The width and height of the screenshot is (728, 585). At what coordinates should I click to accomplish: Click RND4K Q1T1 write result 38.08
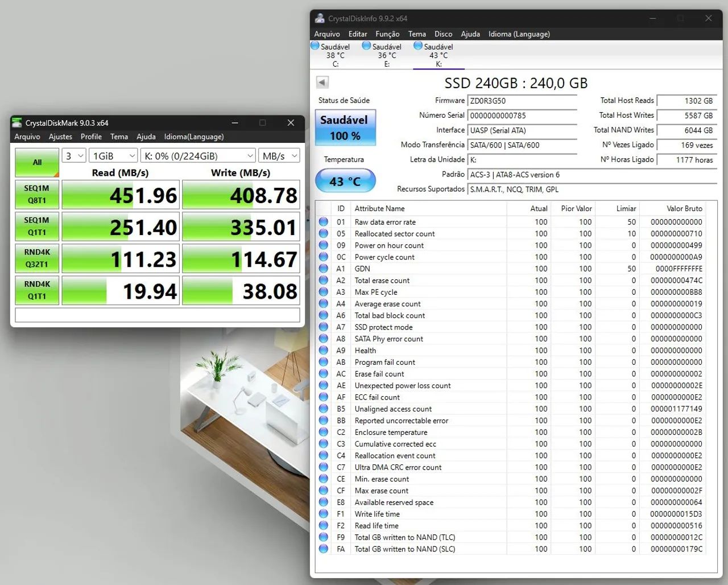point(241,290)
